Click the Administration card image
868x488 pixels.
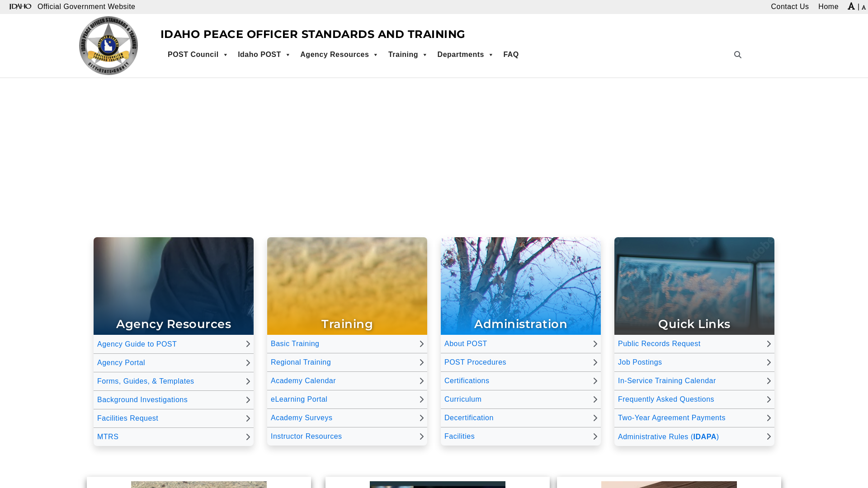(521, 286)
